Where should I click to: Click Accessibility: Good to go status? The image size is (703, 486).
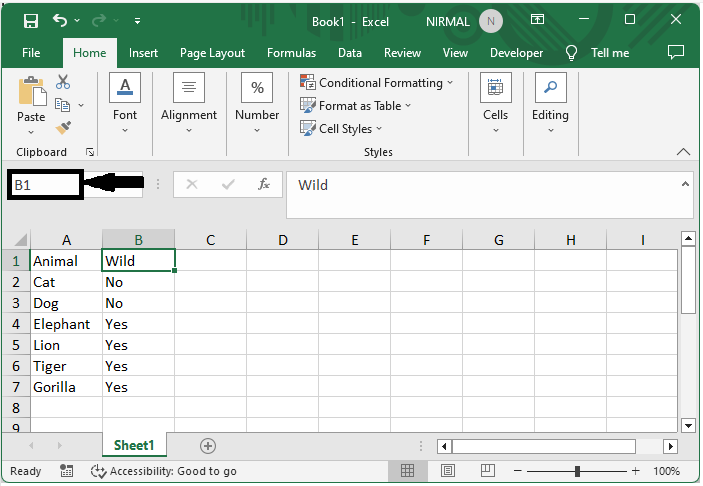(164, 471)
